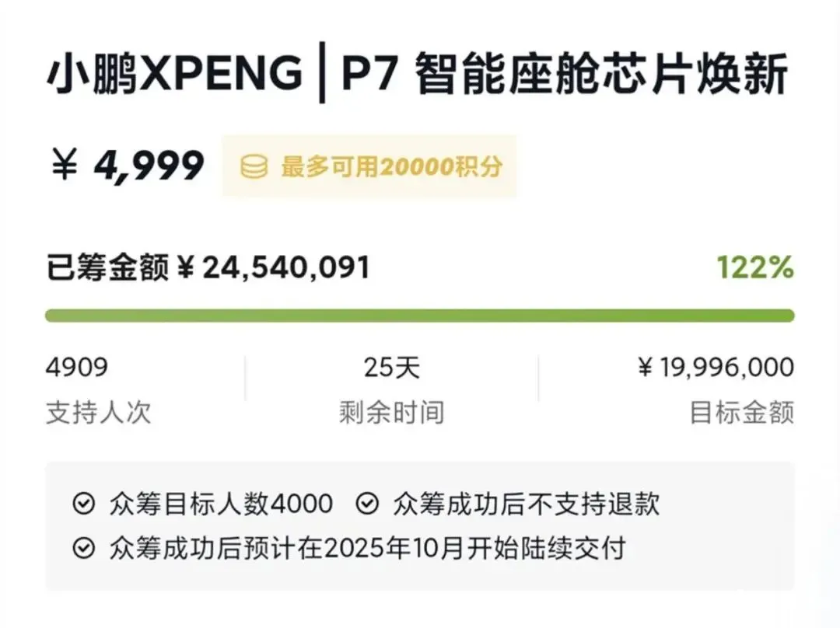Click the 已筹金额 ¥24,540,091 raised amount
This screenshot has width=840, height=628.
208,268
